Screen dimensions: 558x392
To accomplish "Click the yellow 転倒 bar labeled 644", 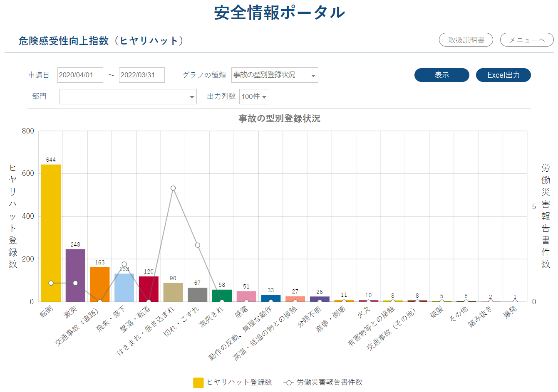I will [x=51, y=233].
